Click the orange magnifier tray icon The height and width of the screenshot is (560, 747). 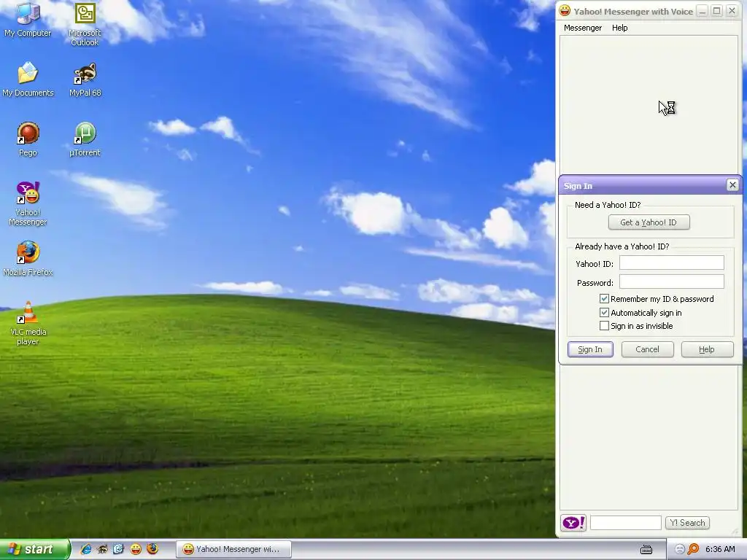tap(693, 550)
